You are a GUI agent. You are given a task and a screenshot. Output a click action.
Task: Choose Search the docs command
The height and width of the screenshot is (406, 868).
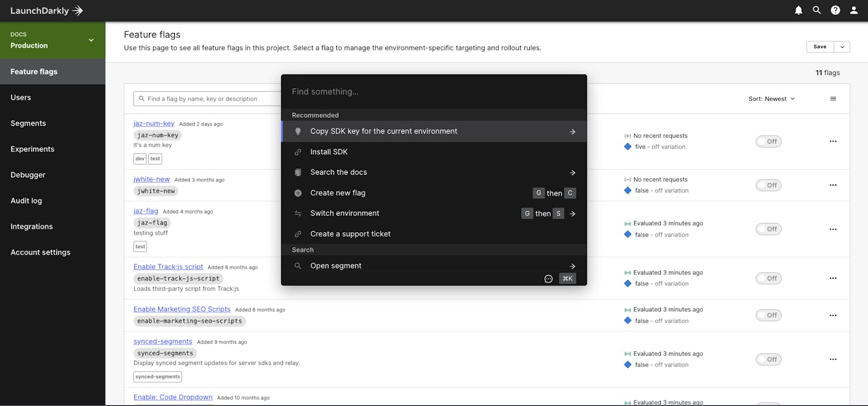tap(434, 173)
